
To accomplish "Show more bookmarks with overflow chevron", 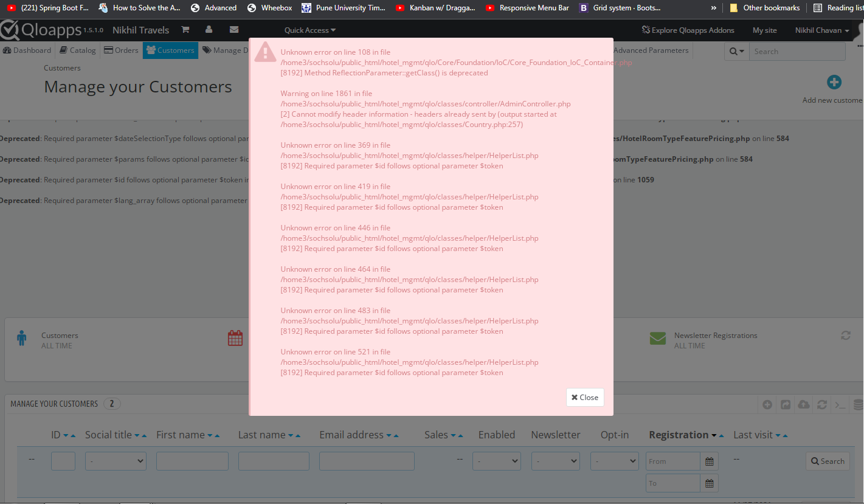I will pyautogui.click(x=714, y=8).
